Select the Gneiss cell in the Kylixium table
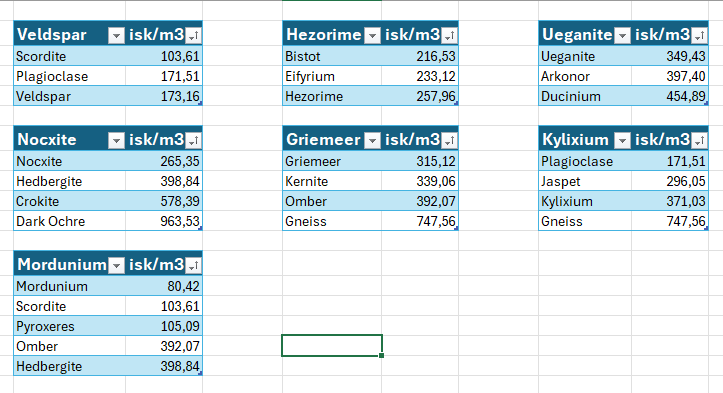 point(585,221)
